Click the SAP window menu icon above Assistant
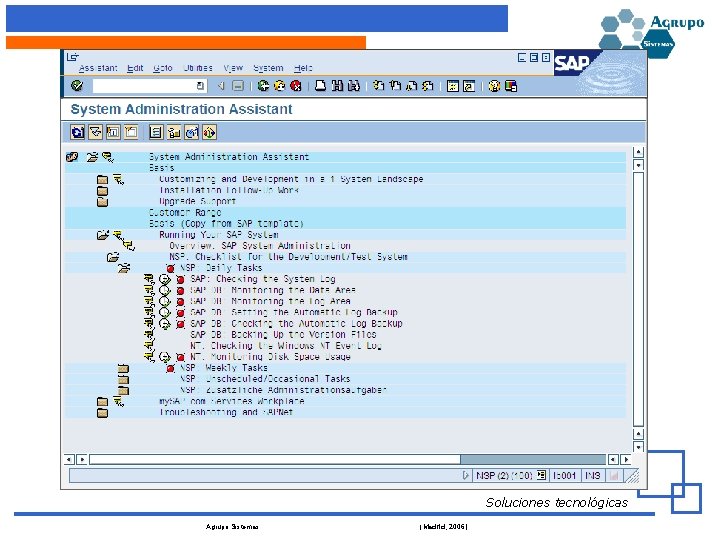720x540 pixels. 73,57
